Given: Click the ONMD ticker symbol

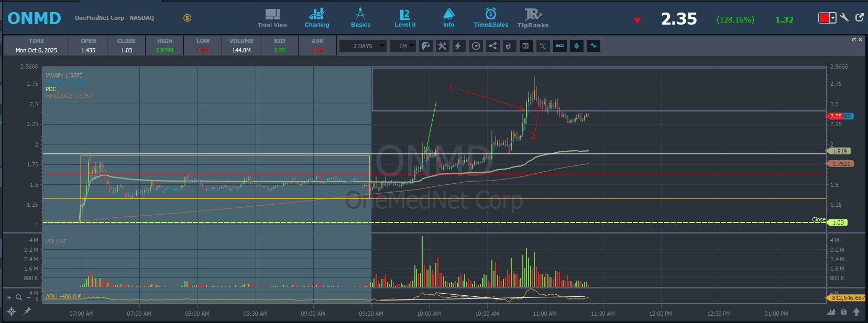Looking at the screenshot, I should (x=34, y=18).
